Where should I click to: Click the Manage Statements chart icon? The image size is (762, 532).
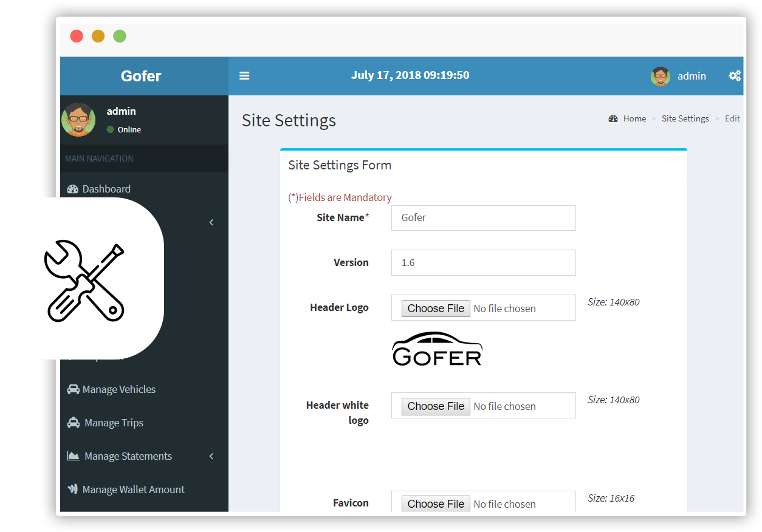click(73, 456)
